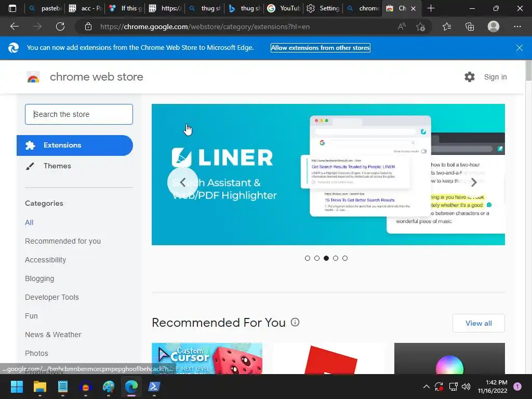Open the Photos category
Viewport: 532px width, 399px height.
pos(37,353)
